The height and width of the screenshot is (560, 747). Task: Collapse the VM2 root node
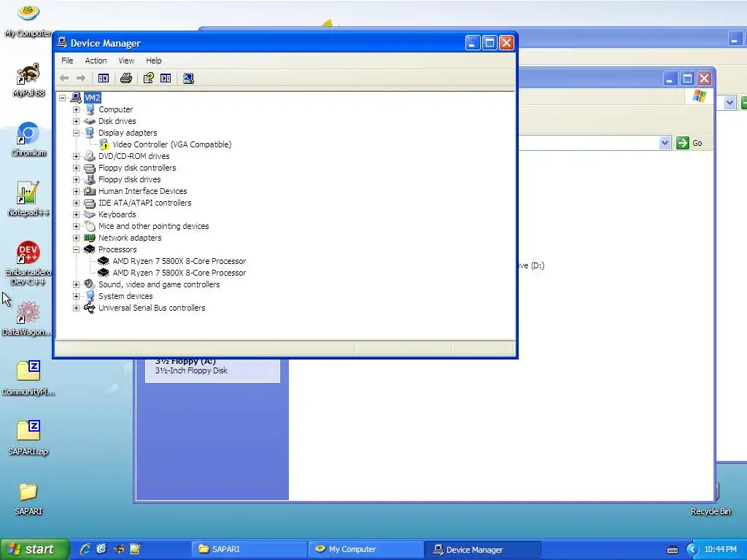[x=63, y=98]
